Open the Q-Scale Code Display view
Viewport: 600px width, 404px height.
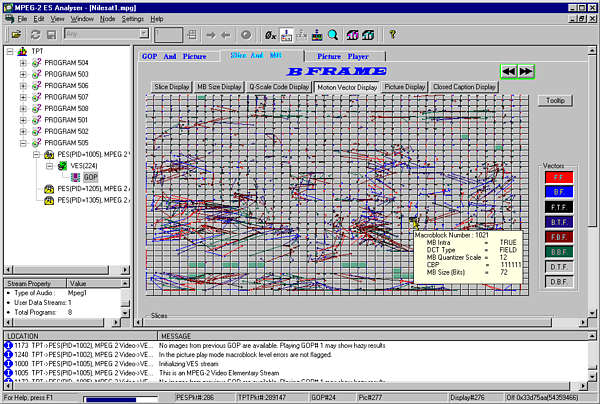pos(279,87)
